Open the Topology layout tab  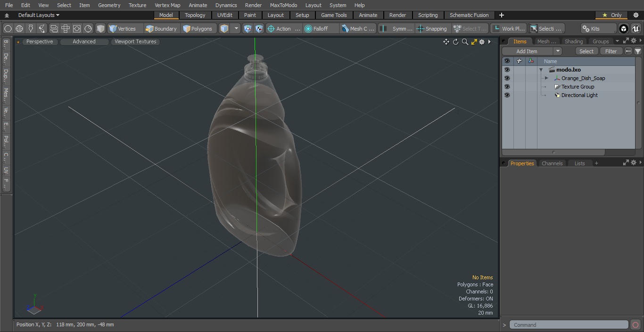[195, 15]
